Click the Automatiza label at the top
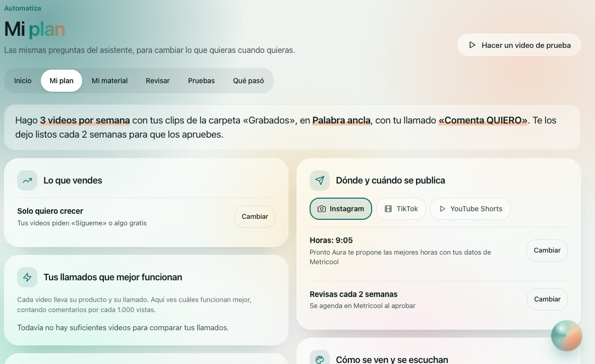The image size is (595, 364). [22, 9]
